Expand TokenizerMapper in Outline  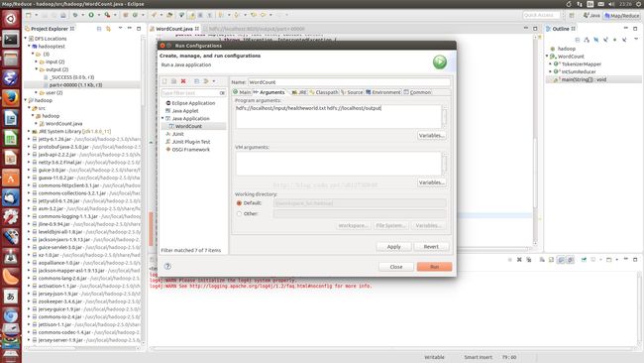[550, 64]
